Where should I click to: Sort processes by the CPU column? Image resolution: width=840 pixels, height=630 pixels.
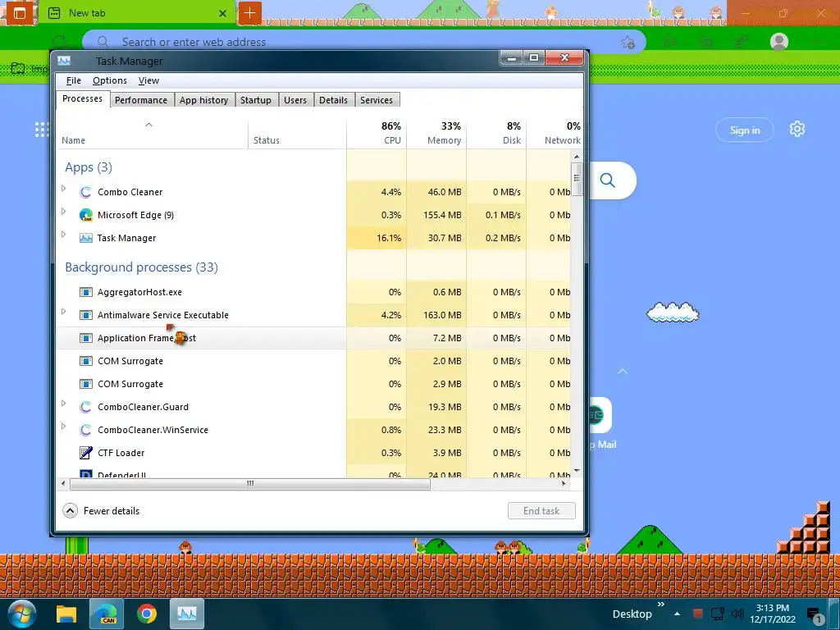pos(377,133)
